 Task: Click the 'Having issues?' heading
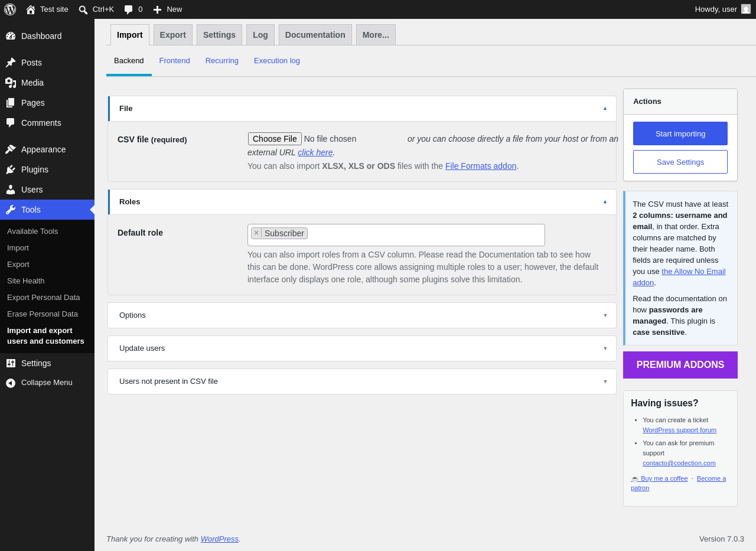[664, 403]
